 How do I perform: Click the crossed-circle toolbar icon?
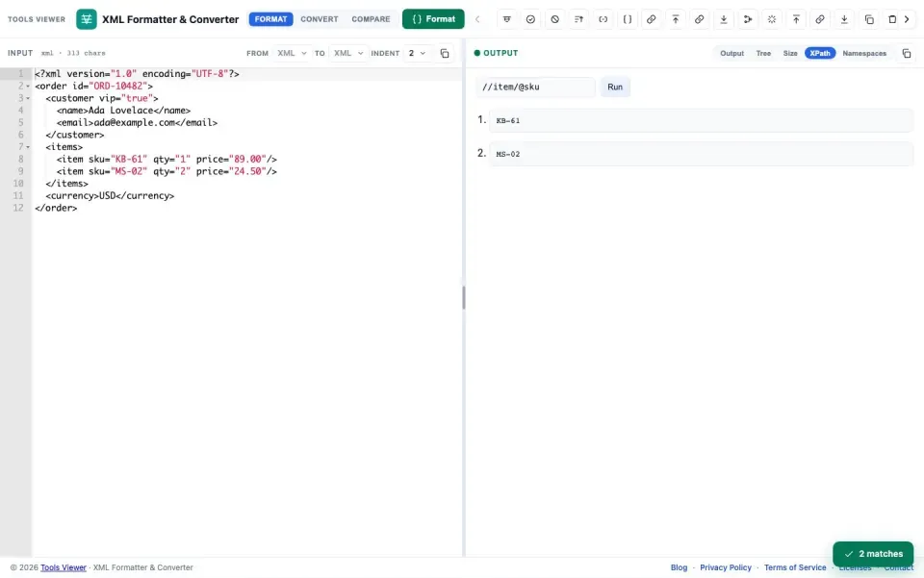click(x=554, y=19)
